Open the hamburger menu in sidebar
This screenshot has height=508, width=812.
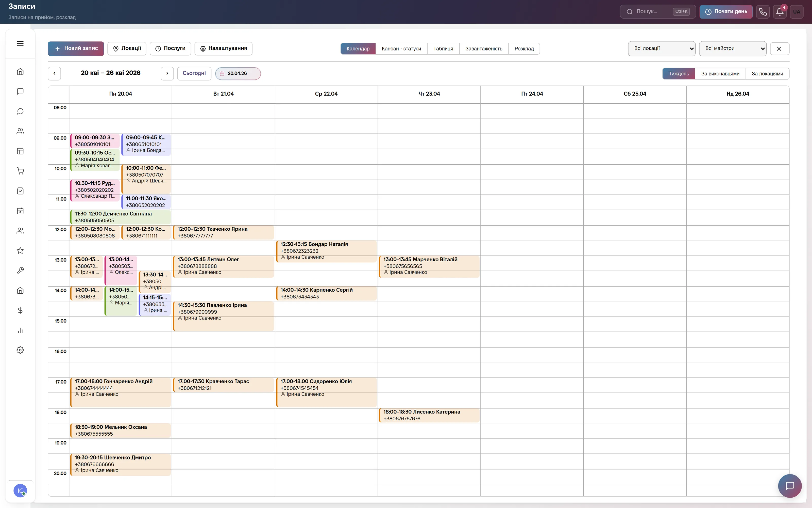20,44
